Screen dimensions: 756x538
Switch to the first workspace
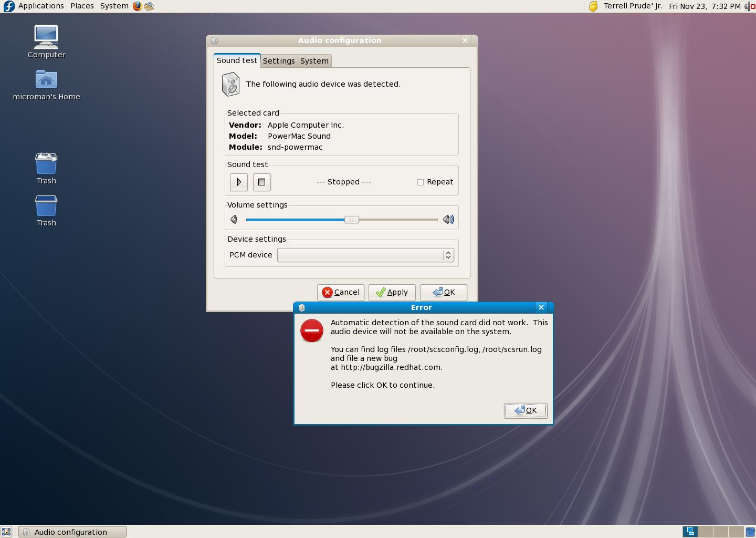point(690,532)
